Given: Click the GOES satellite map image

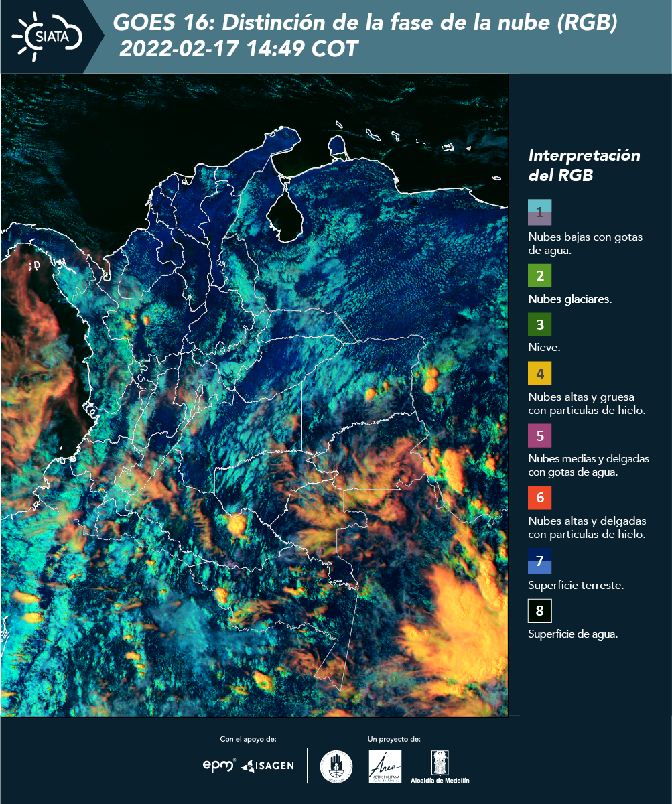Looking at the screenshot, I should coord(255,395).
